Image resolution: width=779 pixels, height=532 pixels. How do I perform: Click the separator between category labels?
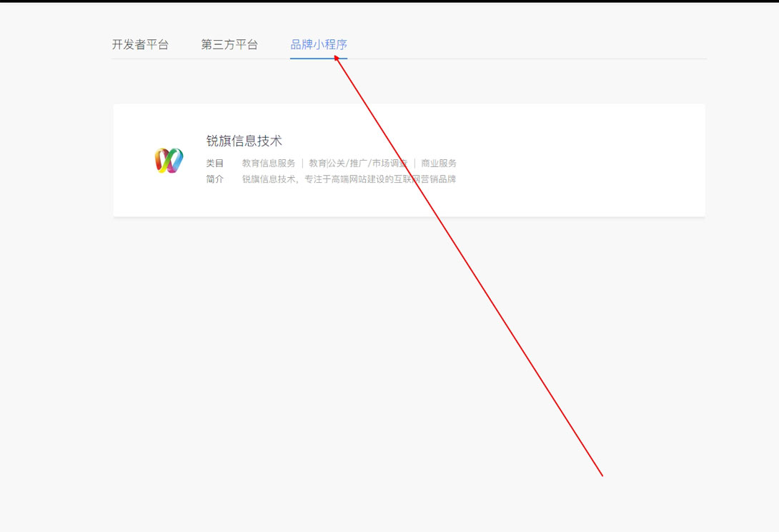coord(303,162)
